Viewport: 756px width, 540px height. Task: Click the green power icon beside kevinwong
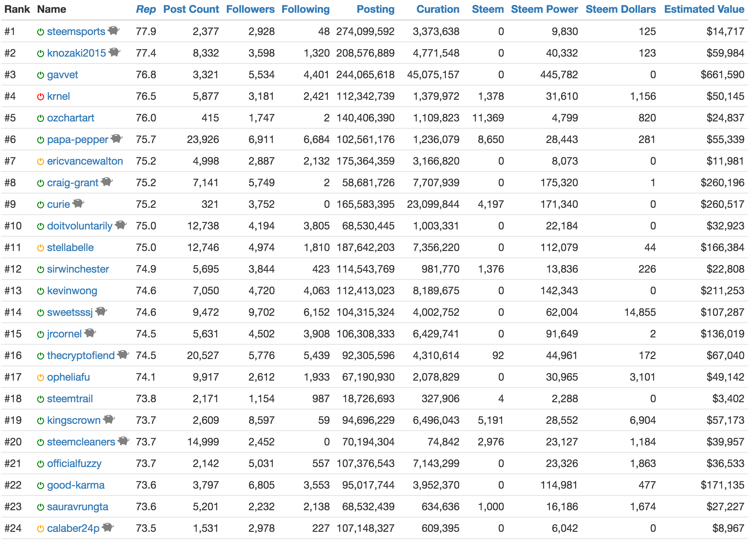tap(41, 291)
